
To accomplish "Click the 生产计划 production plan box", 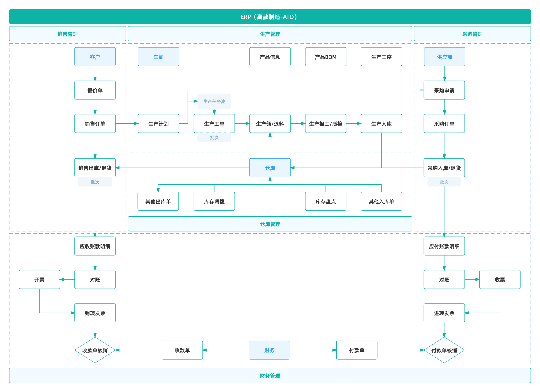I will coord(158,123).
